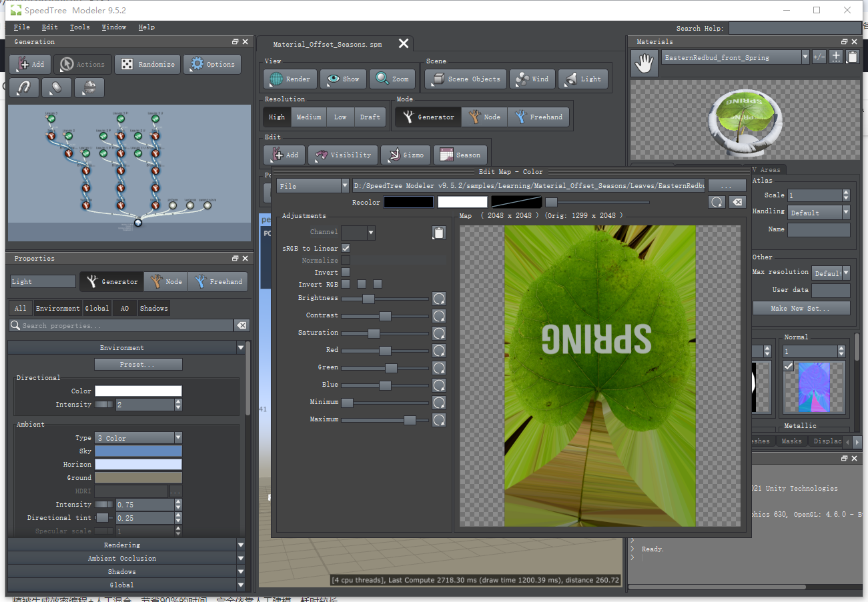Click the black Recolor swatch
868x602 pixels.
coord(408,202)
